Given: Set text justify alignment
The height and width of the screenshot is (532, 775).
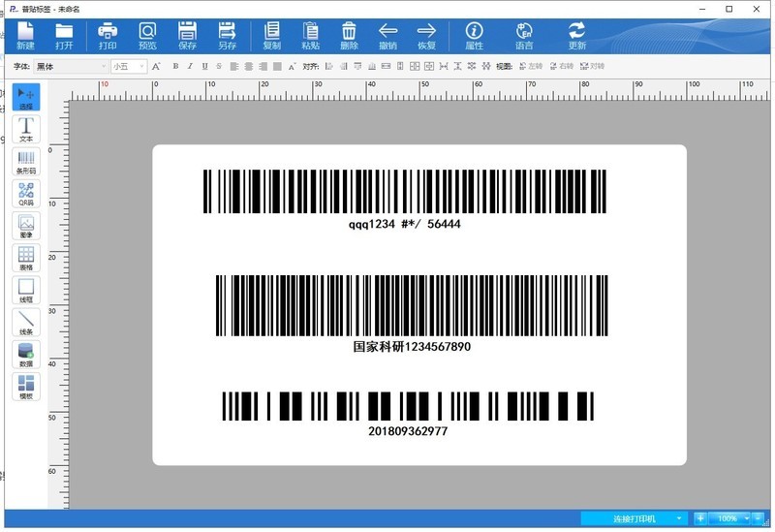Looking at the screenshot, I should pyautogui.click(x=277, y=66).
